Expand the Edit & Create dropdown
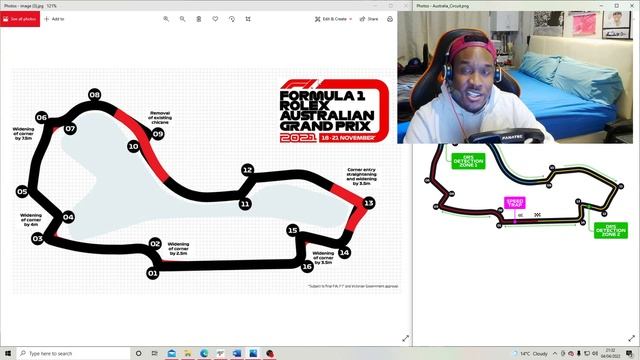This screenshot has height=360, width=640. click(x=333, y=19)
